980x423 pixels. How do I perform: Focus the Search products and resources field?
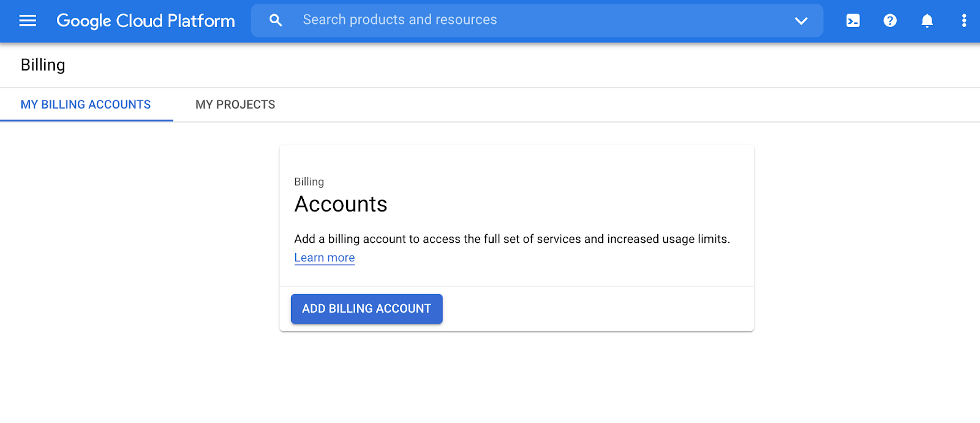point(537,20)
